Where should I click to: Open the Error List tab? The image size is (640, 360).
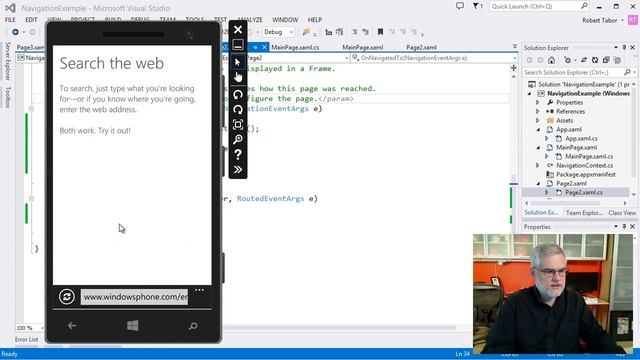tap(27, 339)
